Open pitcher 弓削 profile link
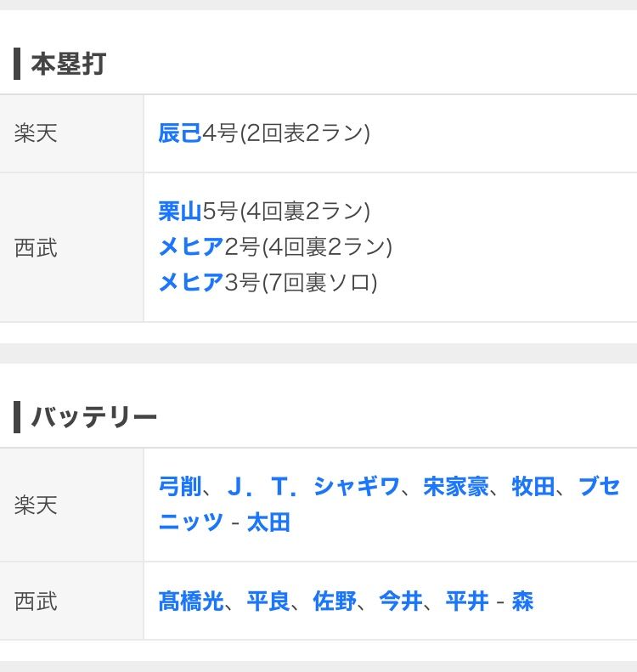The image size is (637, 672). click(180, 487)
